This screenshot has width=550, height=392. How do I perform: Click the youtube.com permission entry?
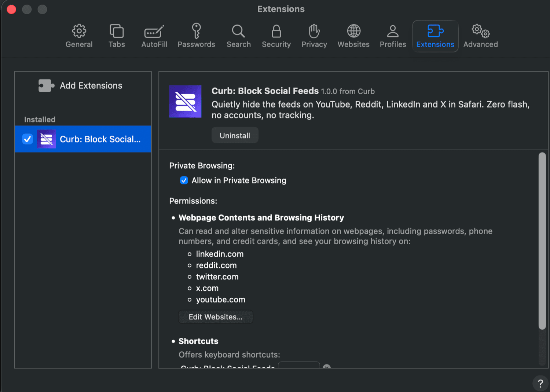pyautogui.click(x=220, y=300)
